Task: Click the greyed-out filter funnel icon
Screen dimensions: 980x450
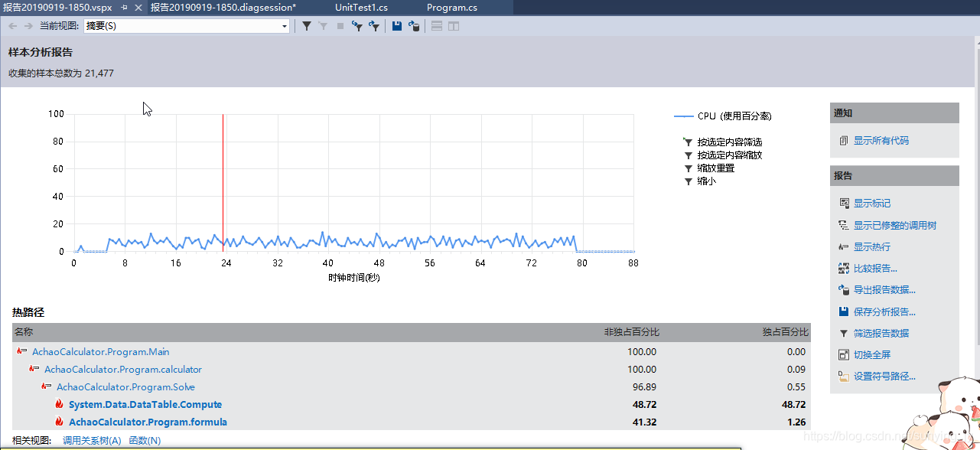Action: tap(324, 26)
